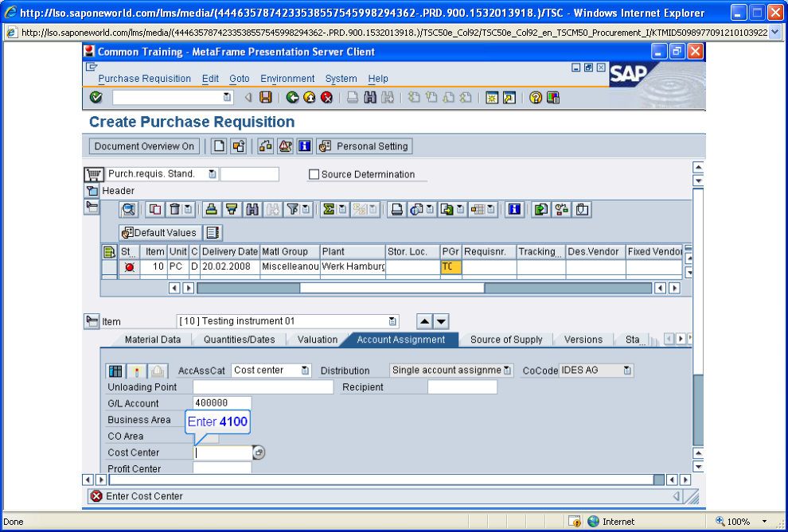The height and width of the screenshot is (532, 788).
Task: Click the previous item up arrow button
Action: point(424,321)
